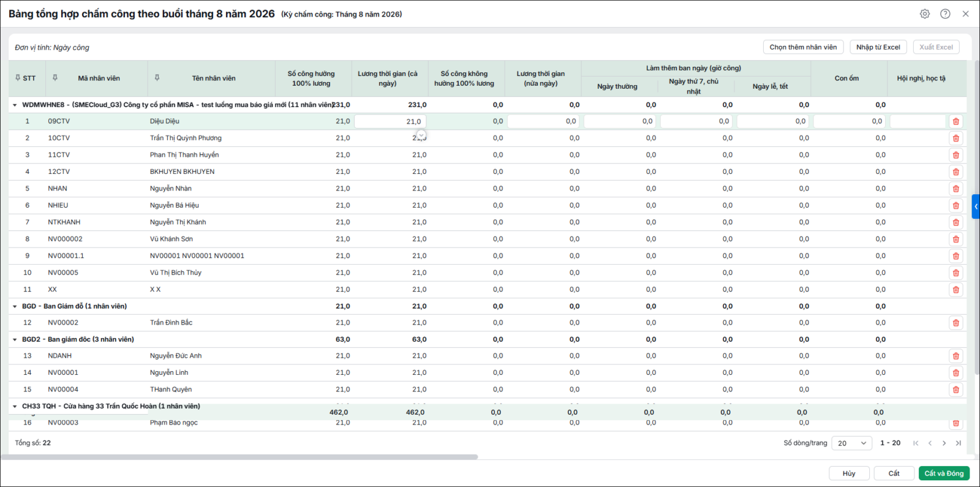The width and height of the screenshot is (980, 487).
Task: Edit Lương thời gian field for Diệu Diệu
Action: coord(390,121)
